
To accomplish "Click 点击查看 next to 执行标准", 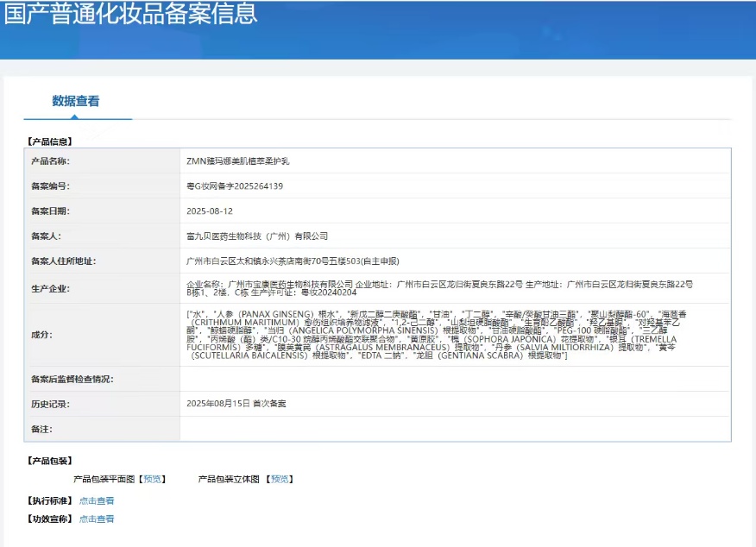I will click(97, 500).
